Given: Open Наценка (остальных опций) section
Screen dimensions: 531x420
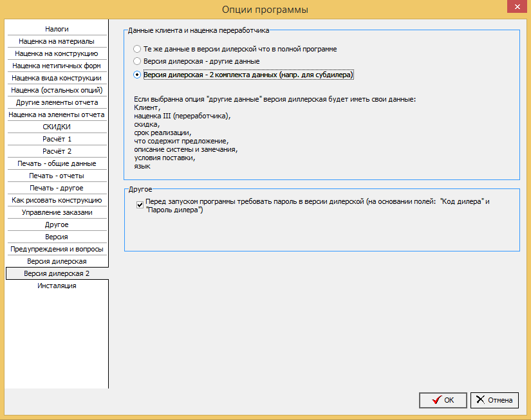Looking at the screenshot, I should tap(57, 90).
